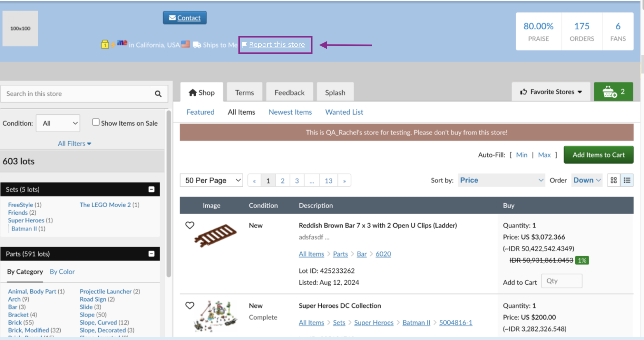Open the Sort by Price dropdown
This screenshot has width=644, height=340.
[x=501, y=180]
